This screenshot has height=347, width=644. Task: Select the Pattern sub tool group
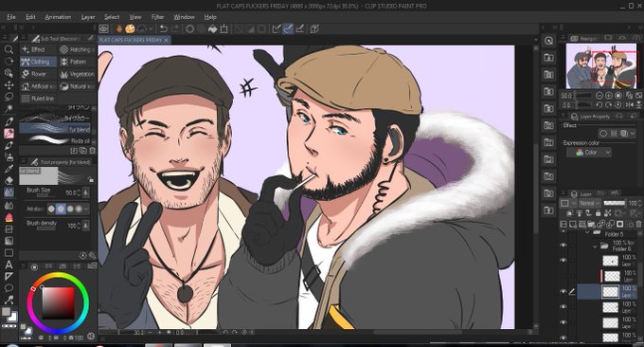(76, 62)
